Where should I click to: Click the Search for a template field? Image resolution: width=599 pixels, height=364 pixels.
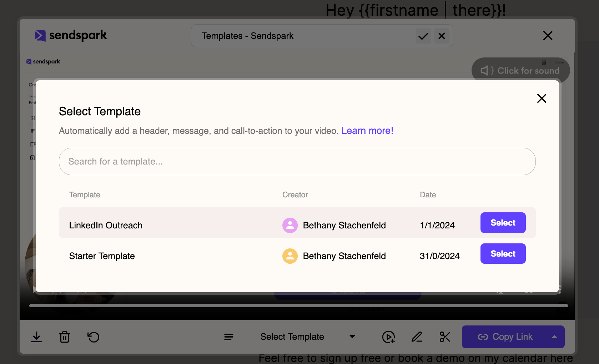[x=297, y=162]
